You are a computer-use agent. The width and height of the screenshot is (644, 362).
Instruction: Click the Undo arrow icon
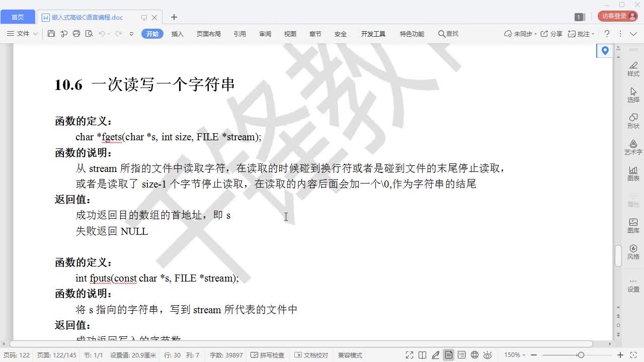[x=102, y=34]
